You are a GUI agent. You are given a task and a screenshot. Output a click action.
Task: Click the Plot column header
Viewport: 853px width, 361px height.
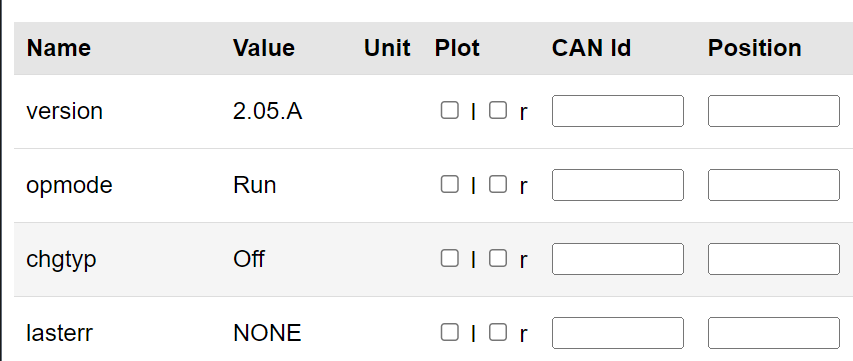pyautogui.click(x=457, y=48)
